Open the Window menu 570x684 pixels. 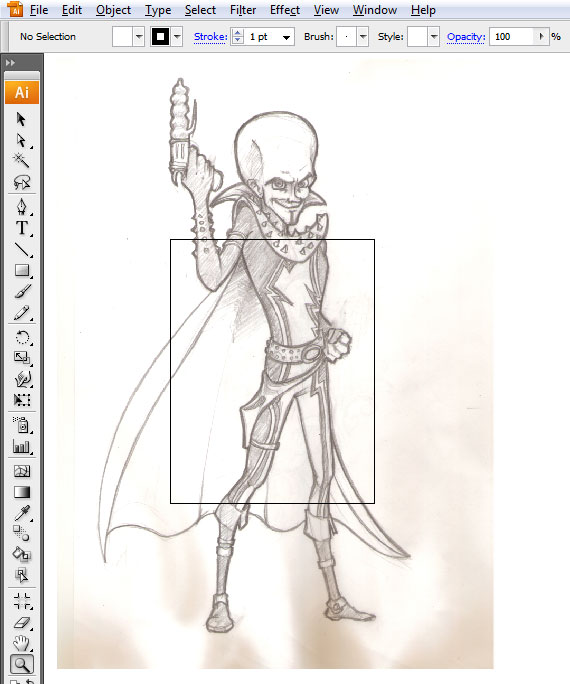[375, 10]
